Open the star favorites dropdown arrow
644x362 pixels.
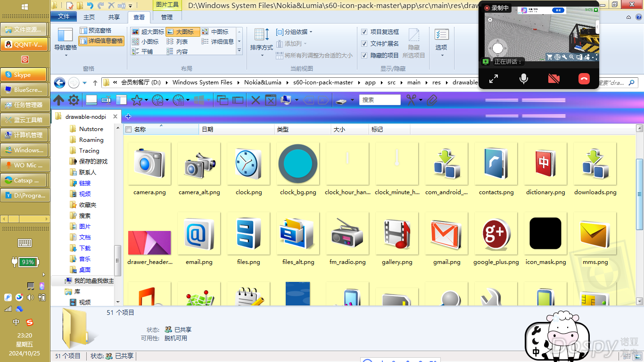(146, 100)
